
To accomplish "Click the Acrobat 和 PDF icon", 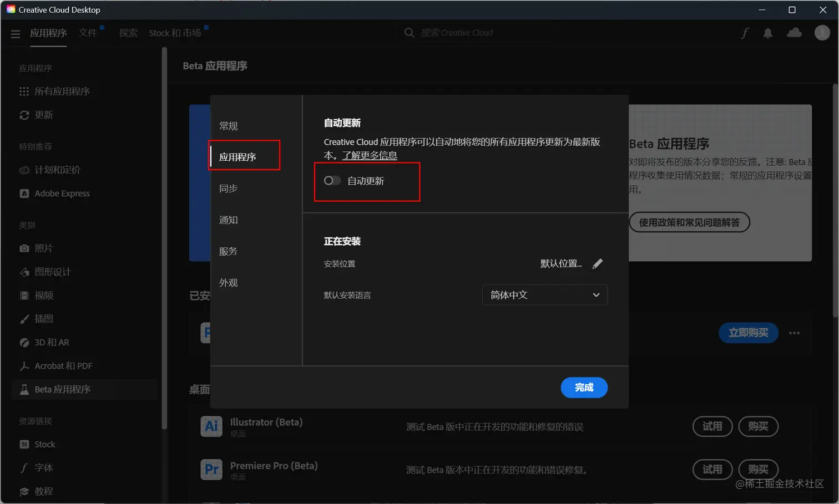I will tap(24, 366).
